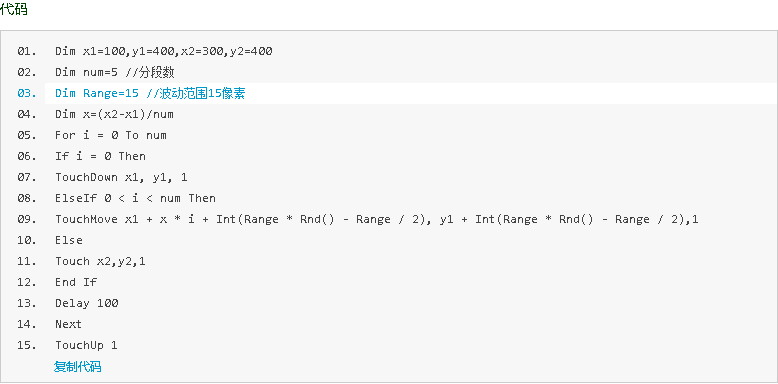
Task: Click line 04 Dim x=(x2-x1)/num
Action: [114, 115]
